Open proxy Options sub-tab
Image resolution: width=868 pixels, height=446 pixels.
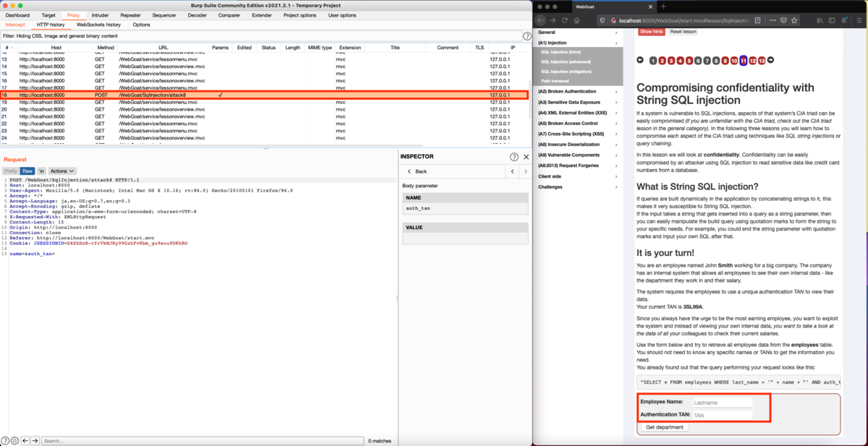point(142,25)
